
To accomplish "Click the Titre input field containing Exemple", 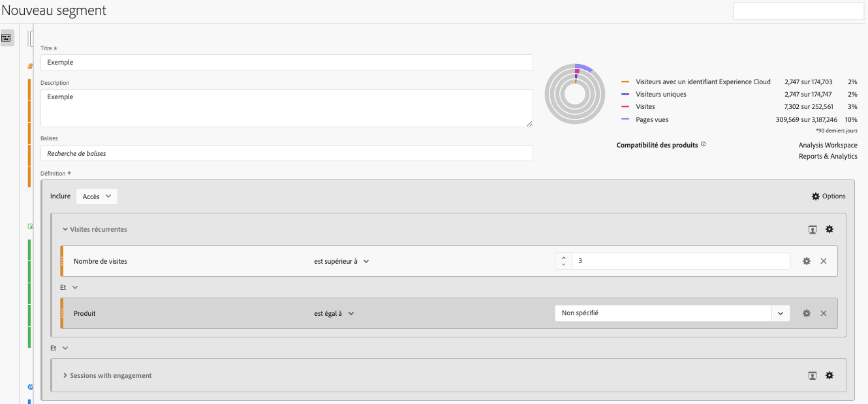I will click(x=287, y=63).
